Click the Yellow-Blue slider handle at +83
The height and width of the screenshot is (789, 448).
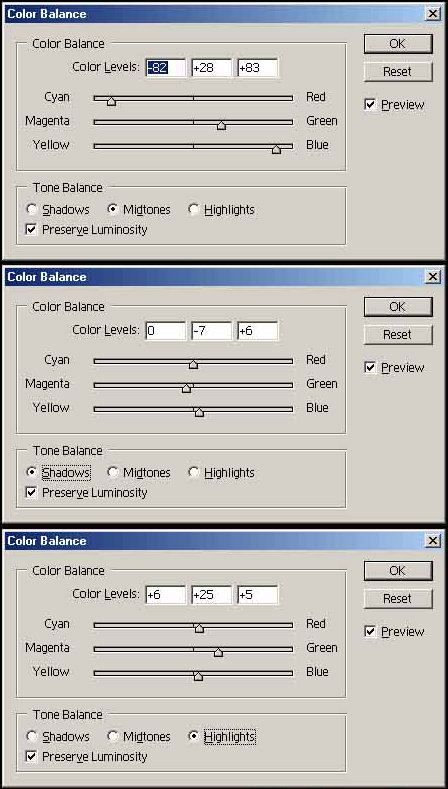click(276, 149)
